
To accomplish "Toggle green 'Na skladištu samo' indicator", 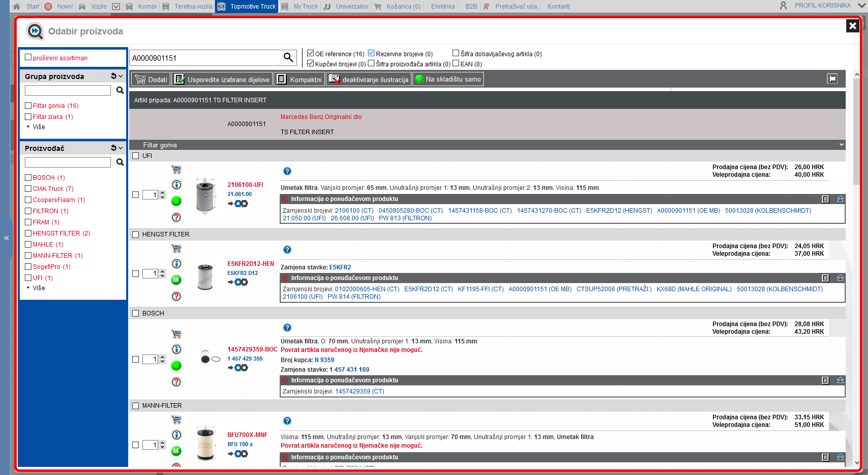I will click(x=420, y=78).
